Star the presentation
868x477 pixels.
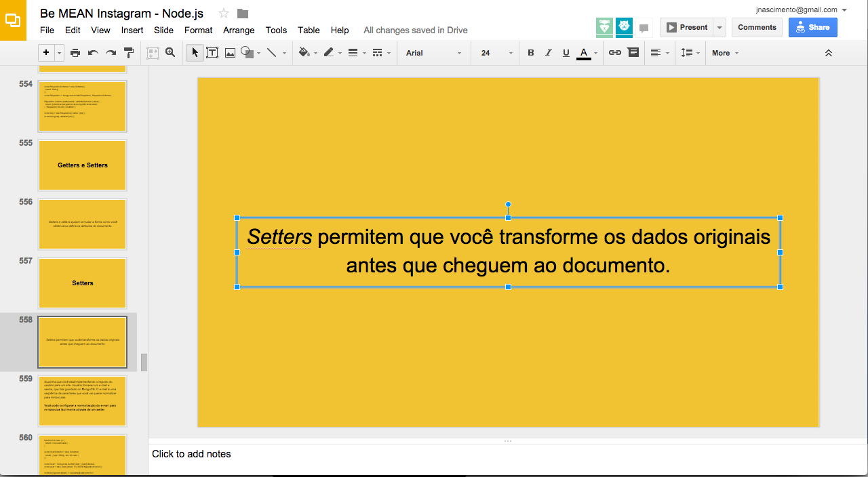click(x=224, y=14)
